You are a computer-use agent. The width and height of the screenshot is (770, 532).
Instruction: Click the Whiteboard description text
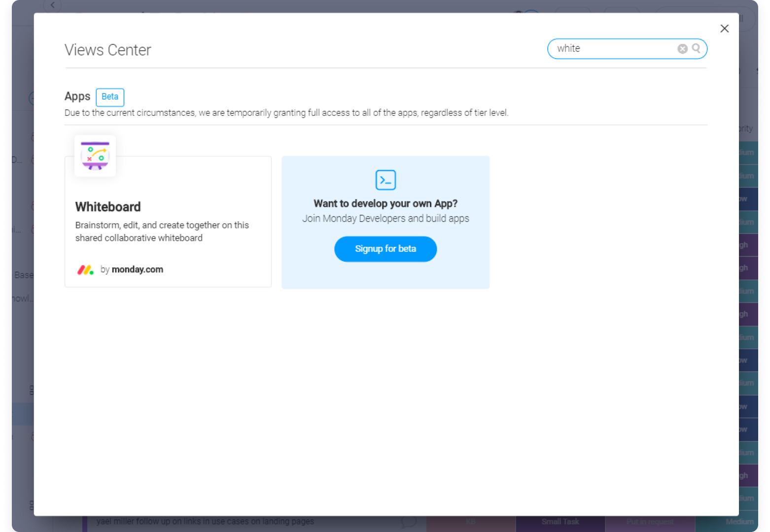click(x=162, y=232)
